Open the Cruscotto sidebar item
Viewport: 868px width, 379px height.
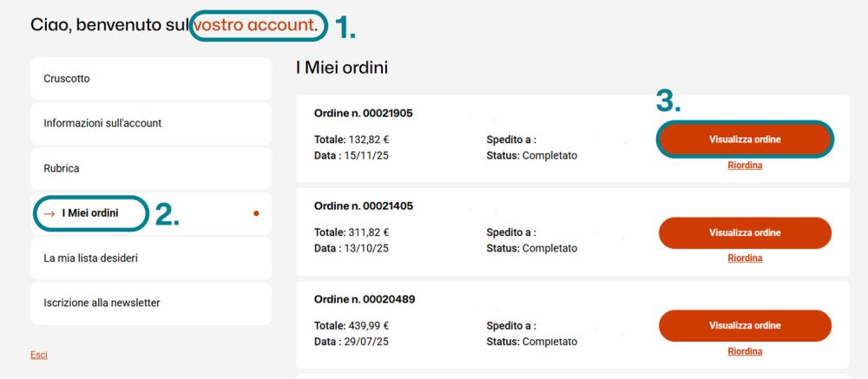150,79
